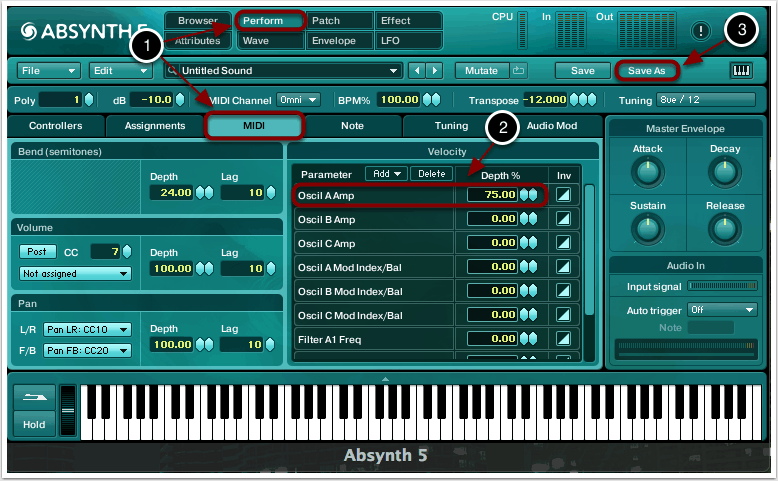Open the MIDI Channel Omni dropdown
The width and height of the screenshot is (778, 481).
[299, 100]
